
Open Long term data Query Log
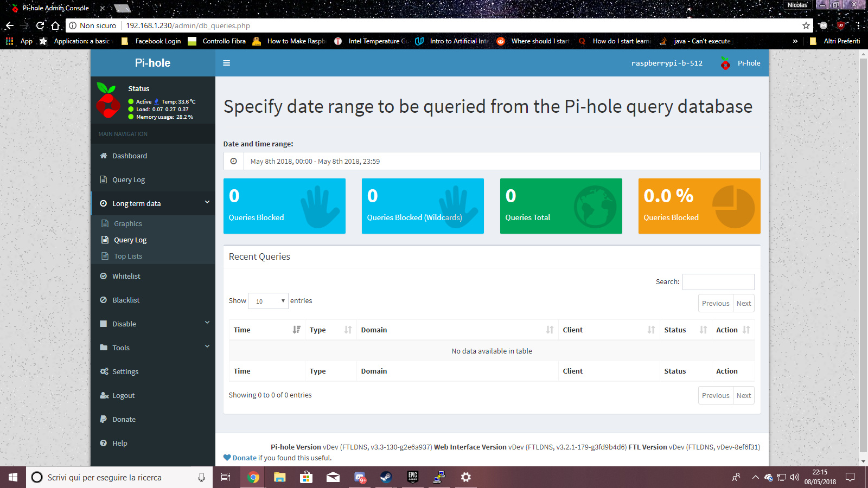(x=153, y=240)
